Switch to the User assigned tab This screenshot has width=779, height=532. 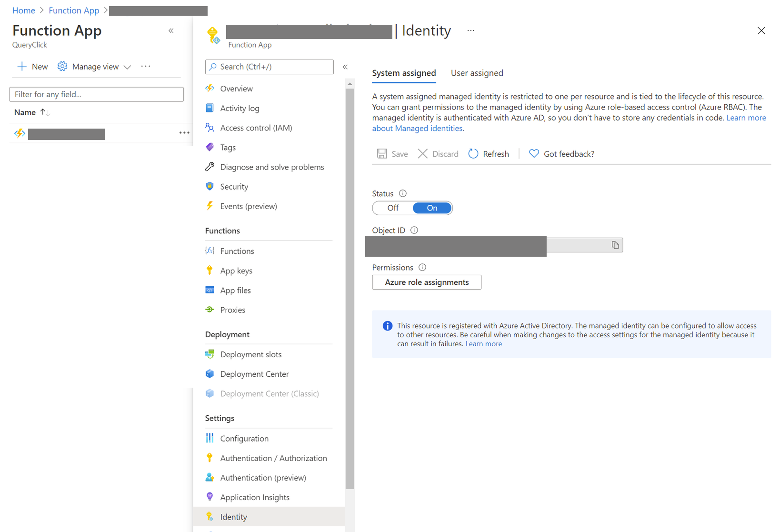click(477, 73)
